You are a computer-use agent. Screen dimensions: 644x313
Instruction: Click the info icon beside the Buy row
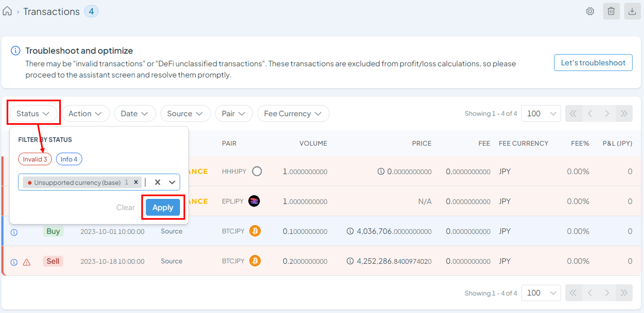(14, 232)
